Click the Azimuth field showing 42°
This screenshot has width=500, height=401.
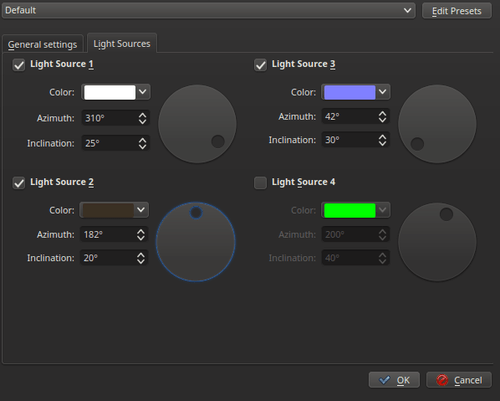(356, 117)
